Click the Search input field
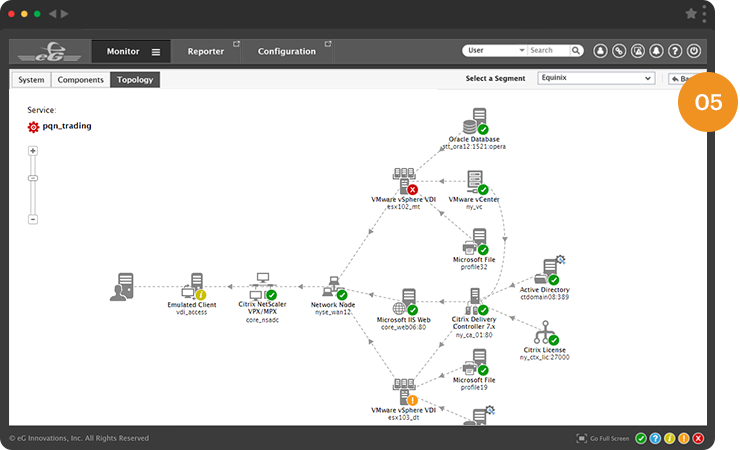 (x=548, y=50)
